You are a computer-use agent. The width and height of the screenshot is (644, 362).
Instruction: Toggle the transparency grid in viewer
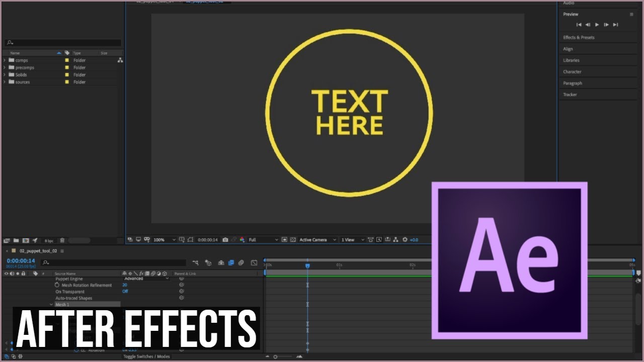point(293,240)
